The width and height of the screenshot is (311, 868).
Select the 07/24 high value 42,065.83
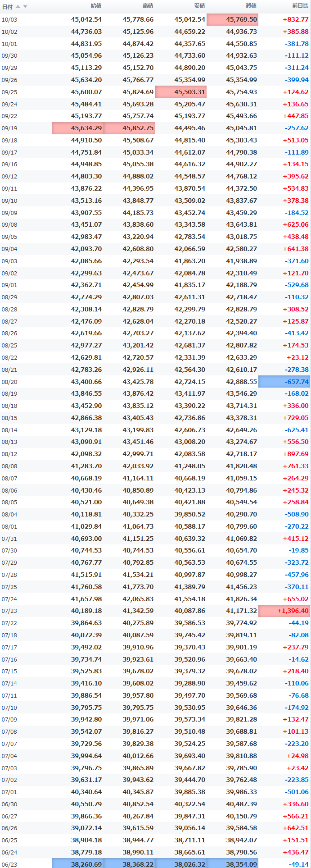click(x=138, y=599)
